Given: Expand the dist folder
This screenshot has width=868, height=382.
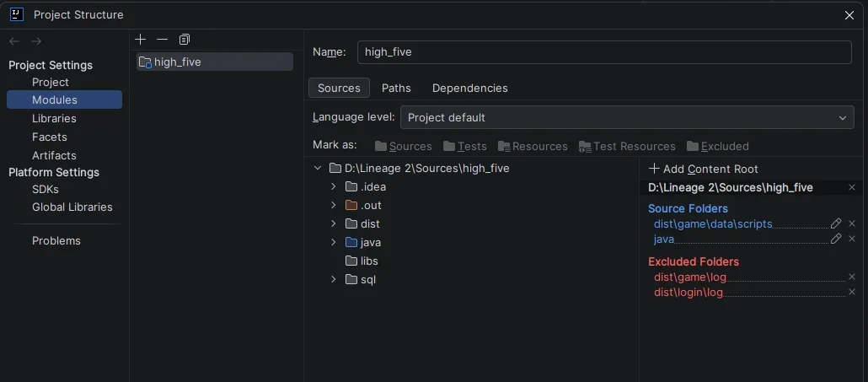Looking at the screenshot, I should [x=333, y=223].
